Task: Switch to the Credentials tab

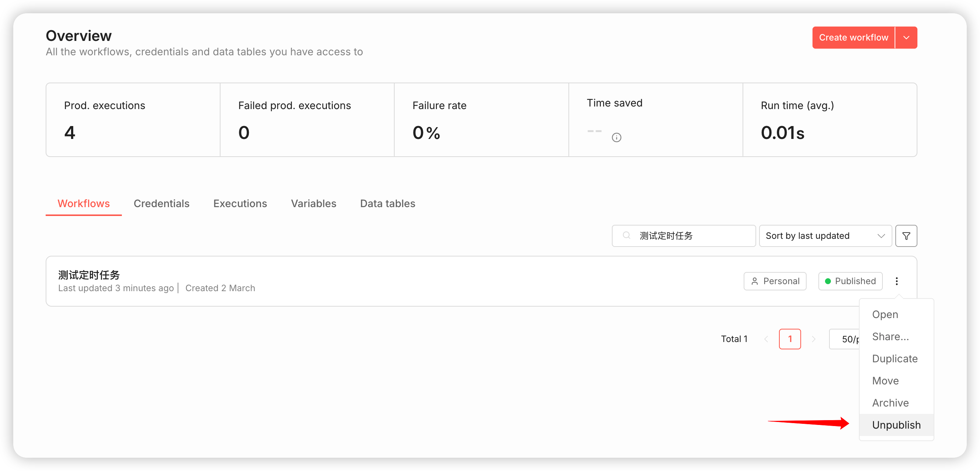Action: pos(161,204)
